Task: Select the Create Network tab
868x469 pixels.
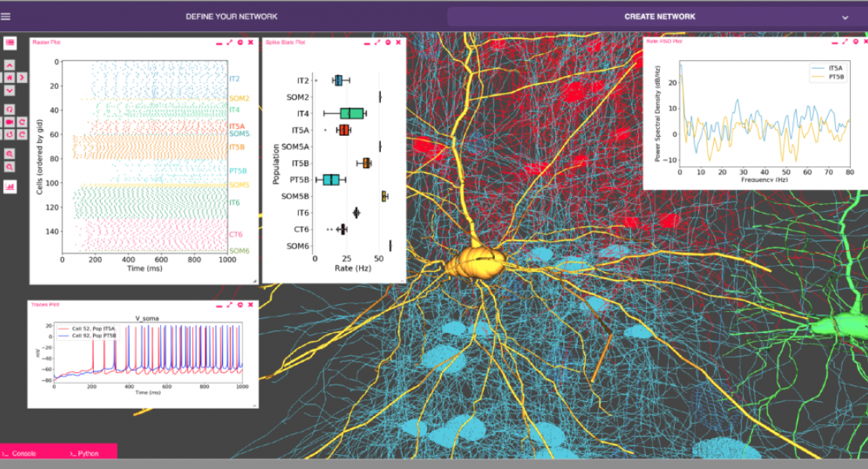Action: point(659,16)
